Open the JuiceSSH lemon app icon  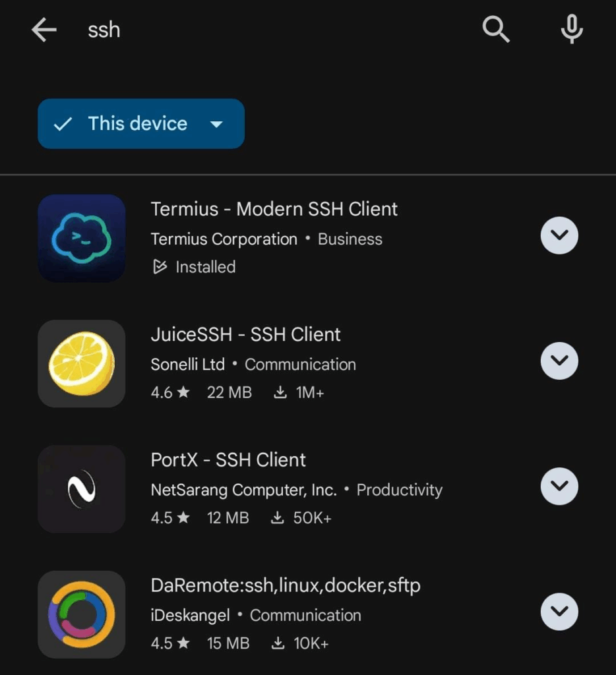81,364
